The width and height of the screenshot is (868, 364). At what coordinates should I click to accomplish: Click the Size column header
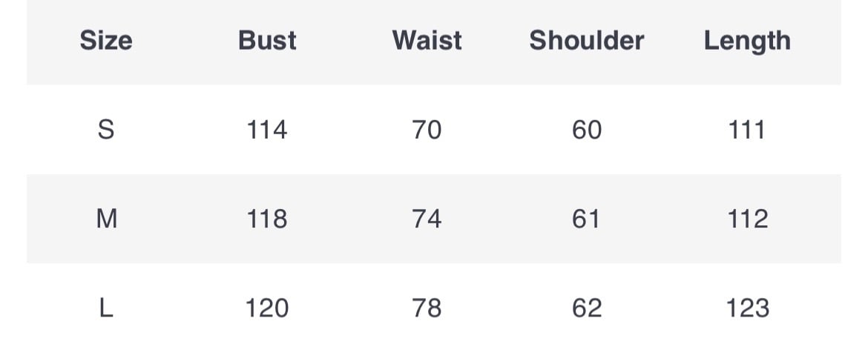click(106, 40)
